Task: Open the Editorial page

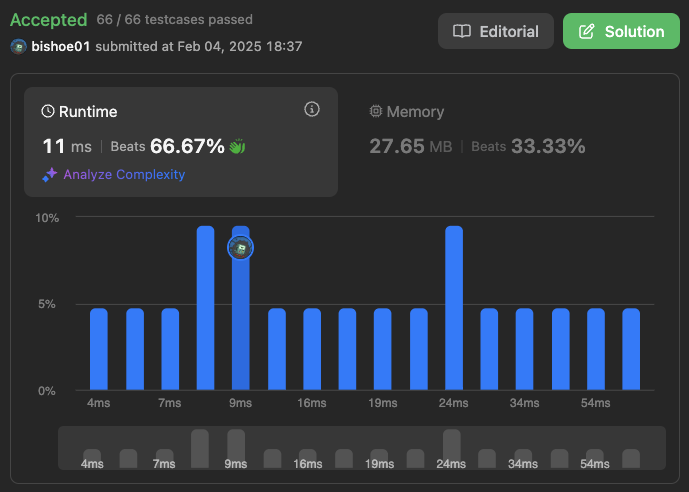Action: (496, 31)
